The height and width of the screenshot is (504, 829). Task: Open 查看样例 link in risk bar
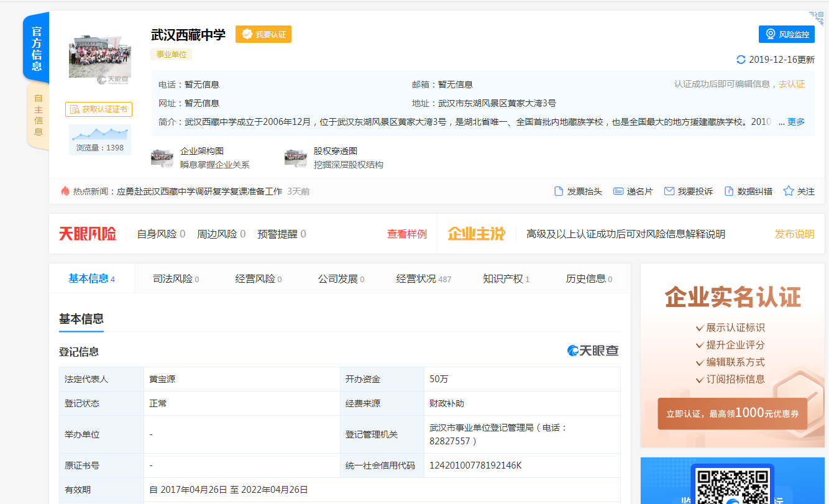click(407, 234)
